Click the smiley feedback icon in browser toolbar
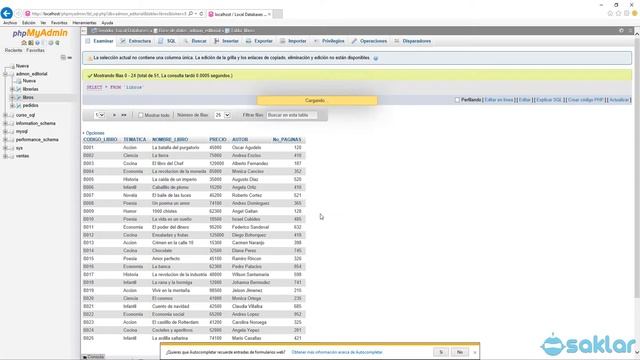 [x=635, y=13]
